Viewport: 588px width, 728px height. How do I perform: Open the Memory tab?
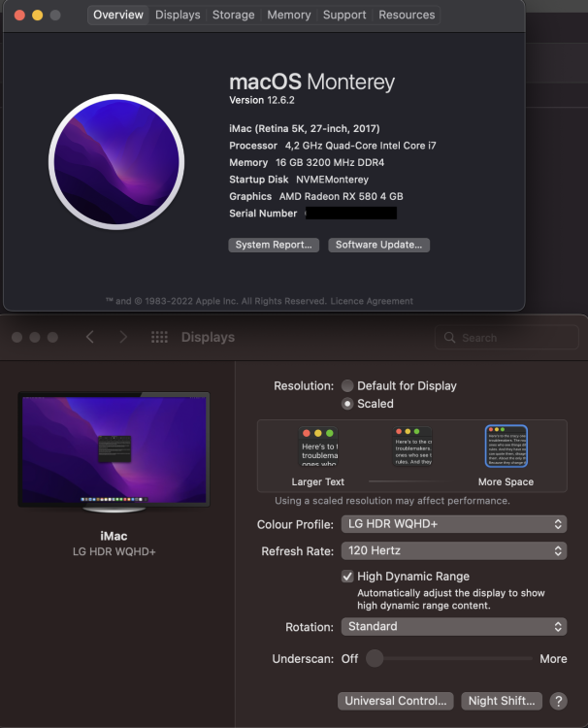tap(288, 15)
